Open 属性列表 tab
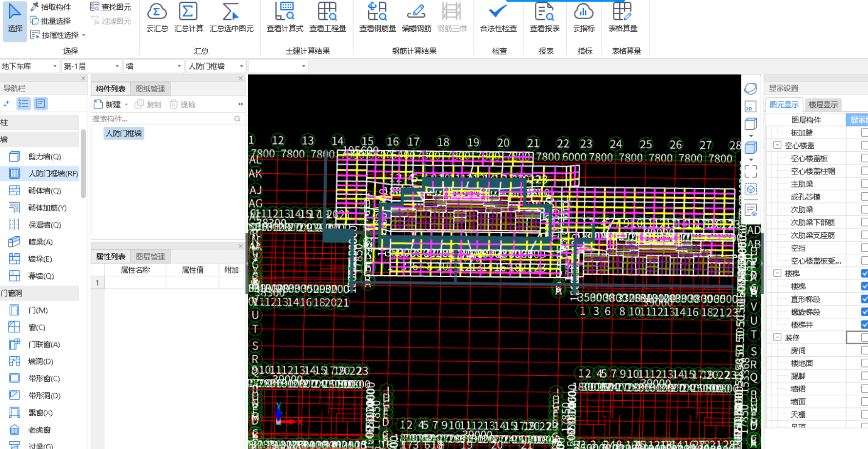Image resolution: width=868 pixels, height=449 pixels. (111, 256)
